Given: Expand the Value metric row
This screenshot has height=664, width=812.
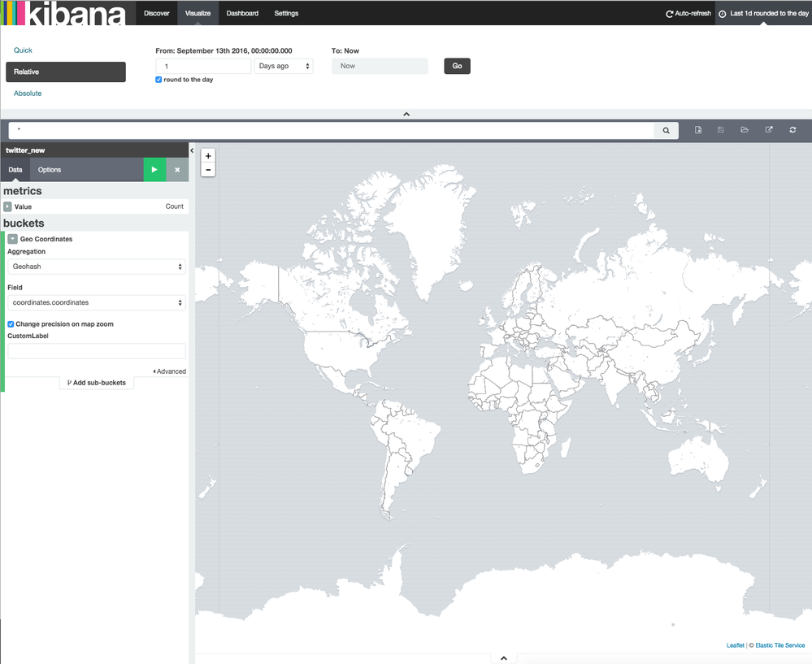Looking at the screenshot, I should pyautogui.click(x=10, y=206).
